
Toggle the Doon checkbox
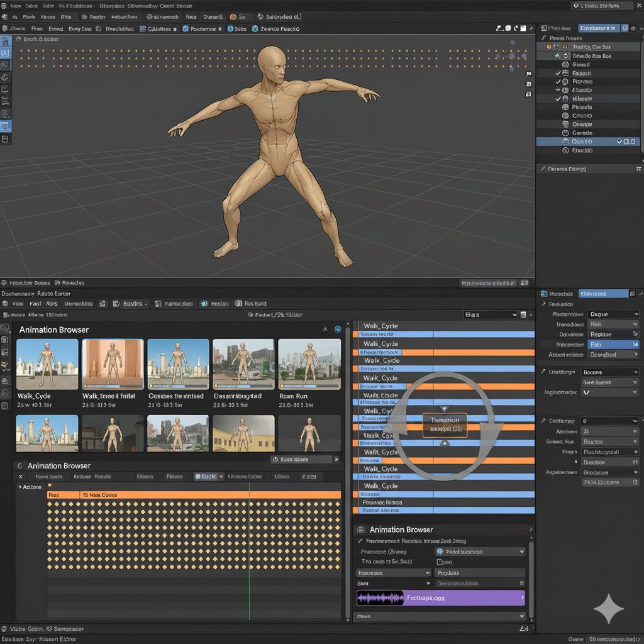[439, 562]
